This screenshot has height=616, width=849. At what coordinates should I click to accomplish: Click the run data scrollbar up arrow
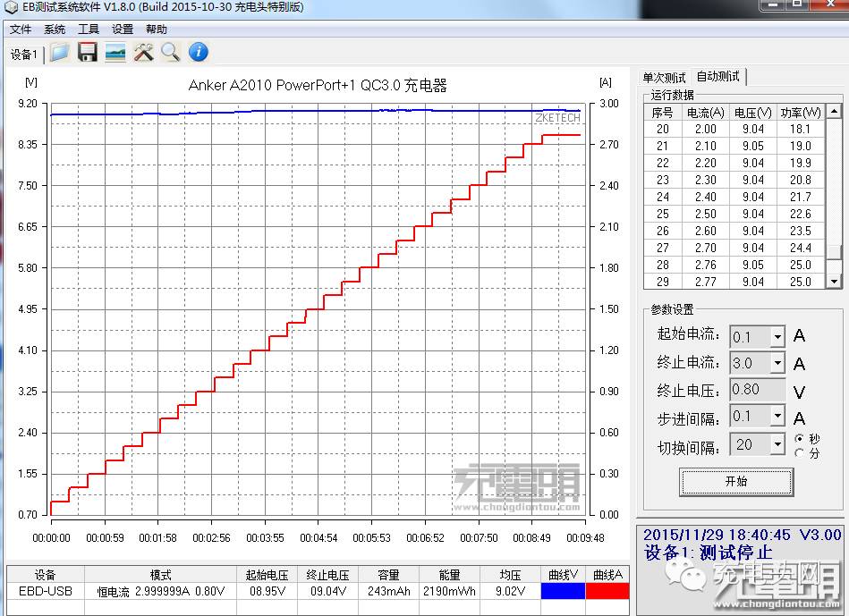(834, 112)
